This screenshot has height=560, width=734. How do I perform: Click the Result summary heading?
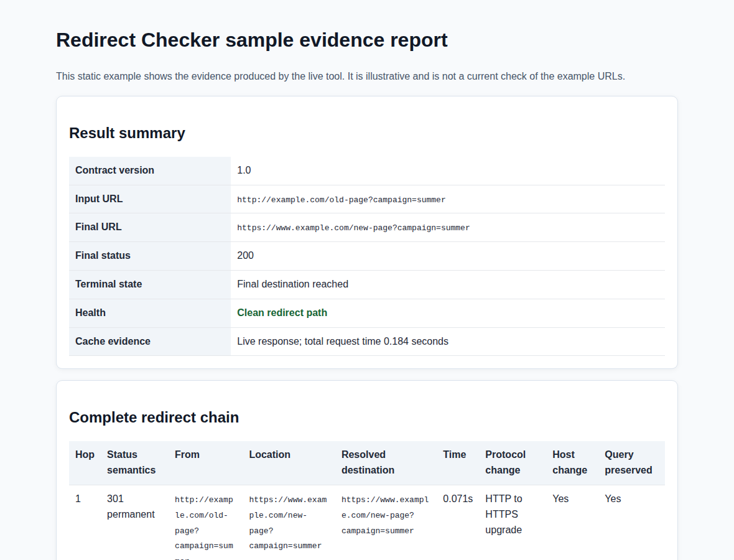[127, 133]
